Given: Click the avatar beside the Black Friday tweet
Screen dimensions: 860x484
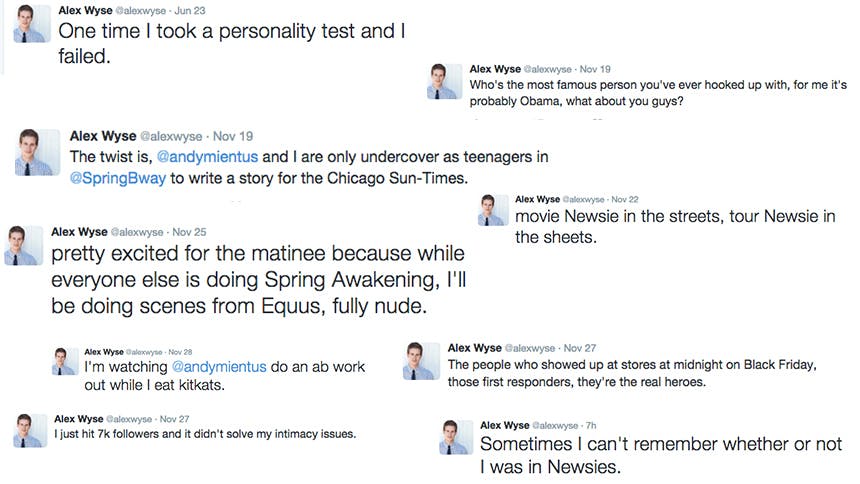Looking at the screenshot, I should click(x=419, y=361).
